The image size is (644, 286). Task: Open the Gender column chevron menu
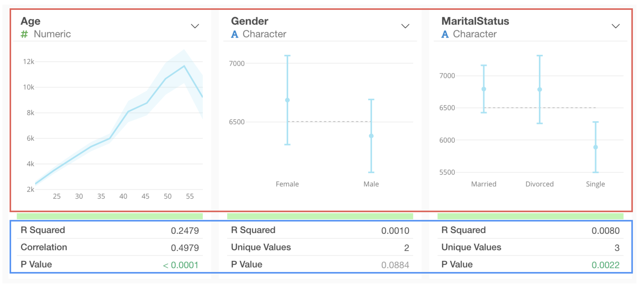click(x=405, y=26)
